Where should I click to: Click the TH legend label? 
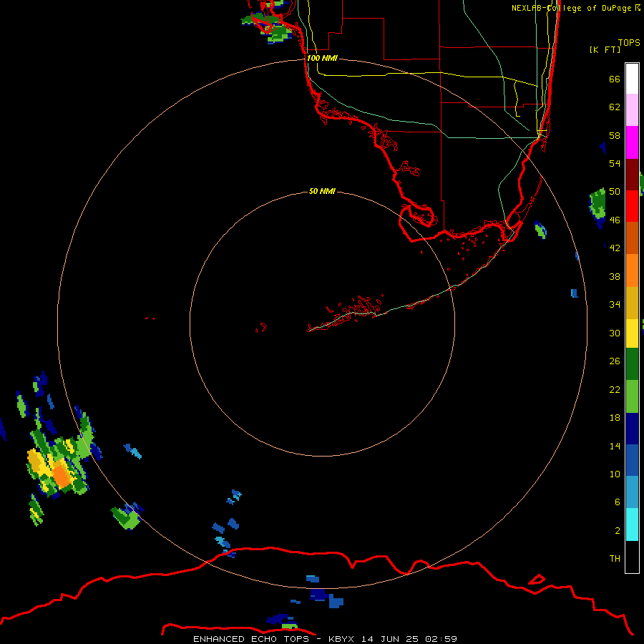point(615,559)
